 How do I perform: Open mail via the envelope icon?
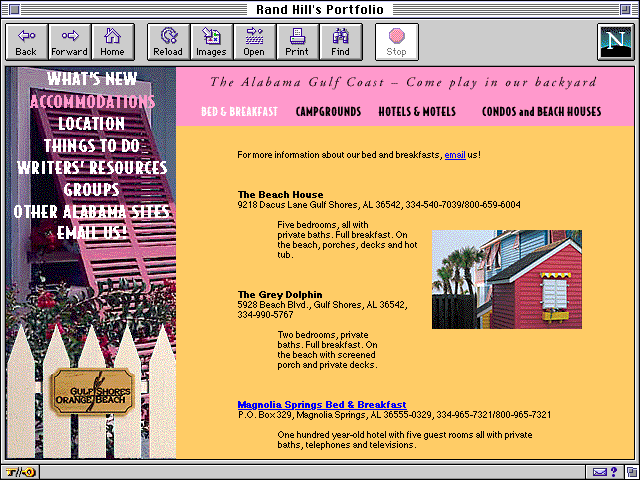pyautogui.click(x=600, y=473)
